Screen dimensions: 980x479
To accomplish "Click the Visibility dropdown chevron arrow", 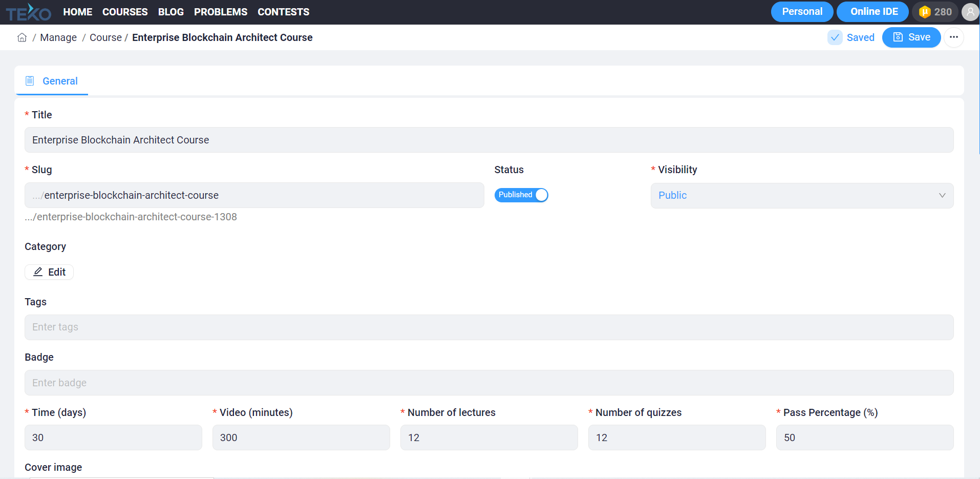I will click(x=942, y=195).
